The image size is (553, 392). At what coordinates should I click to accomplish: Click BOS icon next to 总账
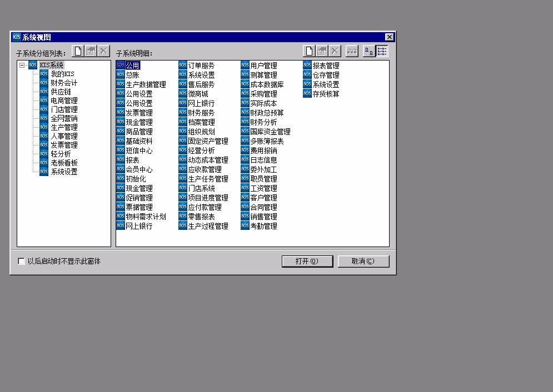click(121, 74)
